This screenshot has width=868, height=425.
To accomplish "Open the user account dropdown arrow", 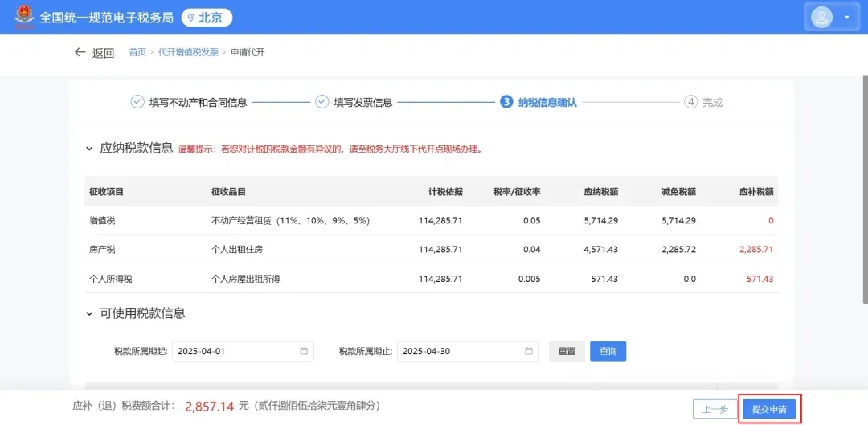I will (846, 17).
